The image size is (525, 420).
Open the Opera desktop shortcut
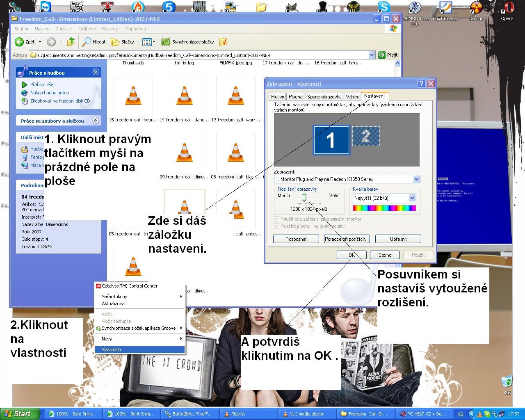tap(507, 9)
